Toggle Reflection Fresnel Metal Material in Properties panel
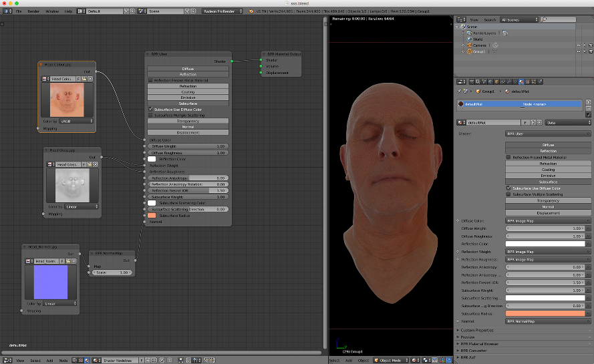The width and height of the screenshot is (594, 364). [508, 157]
